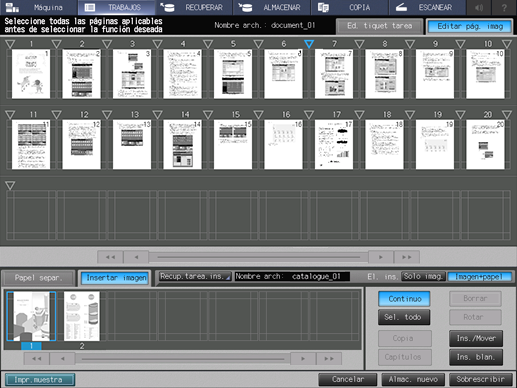Click the Sobrescribir button

pos(480,379)
